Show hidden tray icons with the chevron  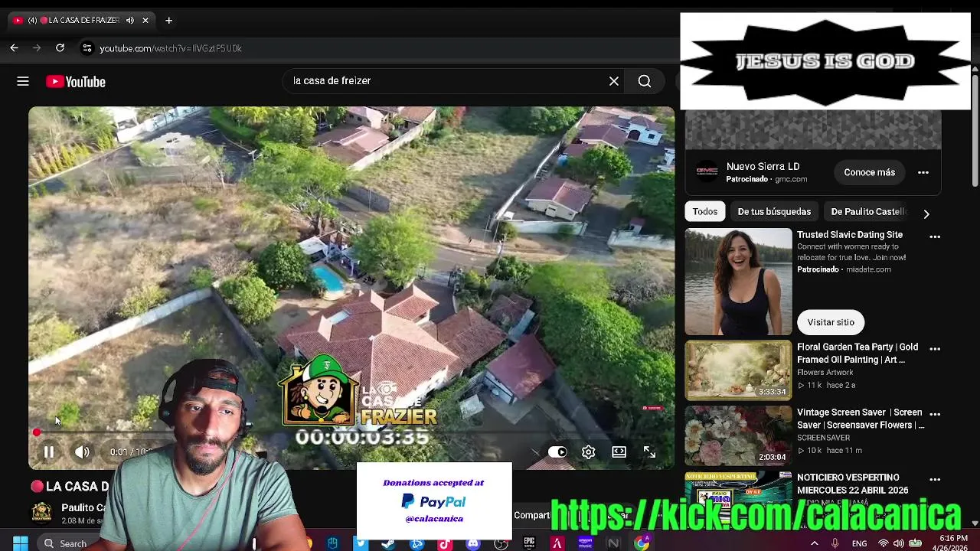pyautogui.click(x=814, y=543)
